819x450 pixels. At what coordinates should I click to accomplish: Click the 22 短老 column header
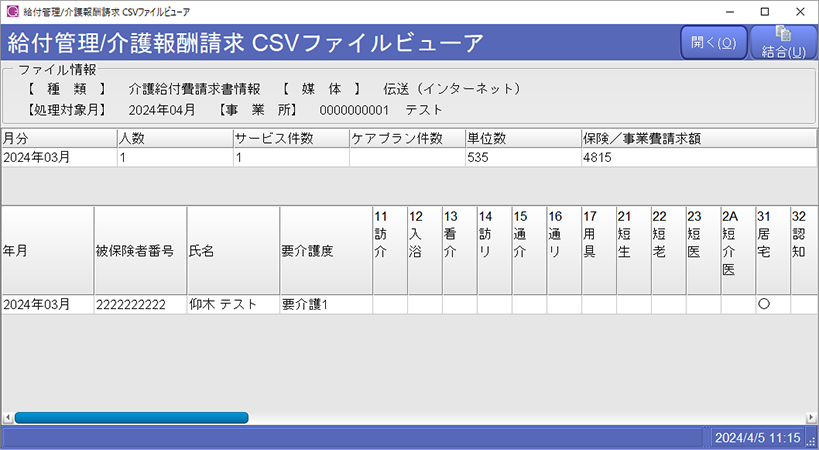669,251
